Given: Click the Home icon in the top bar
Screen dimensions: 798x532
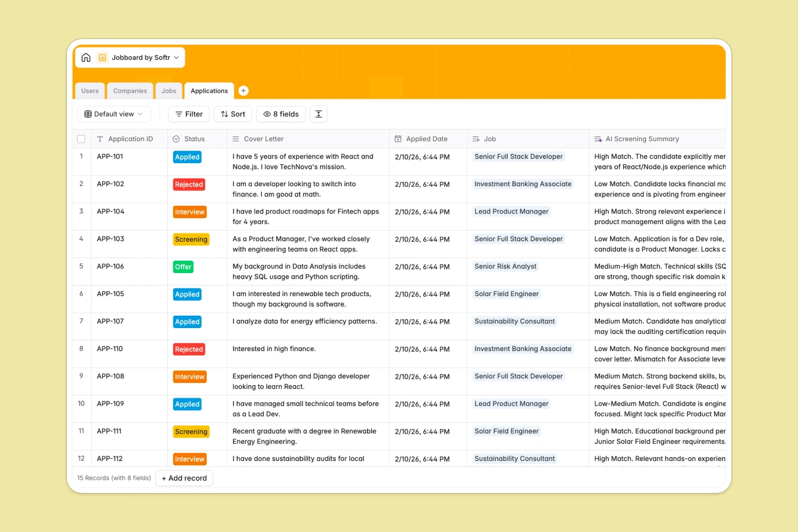Looking at the screenshot, I should click(86, 57).
